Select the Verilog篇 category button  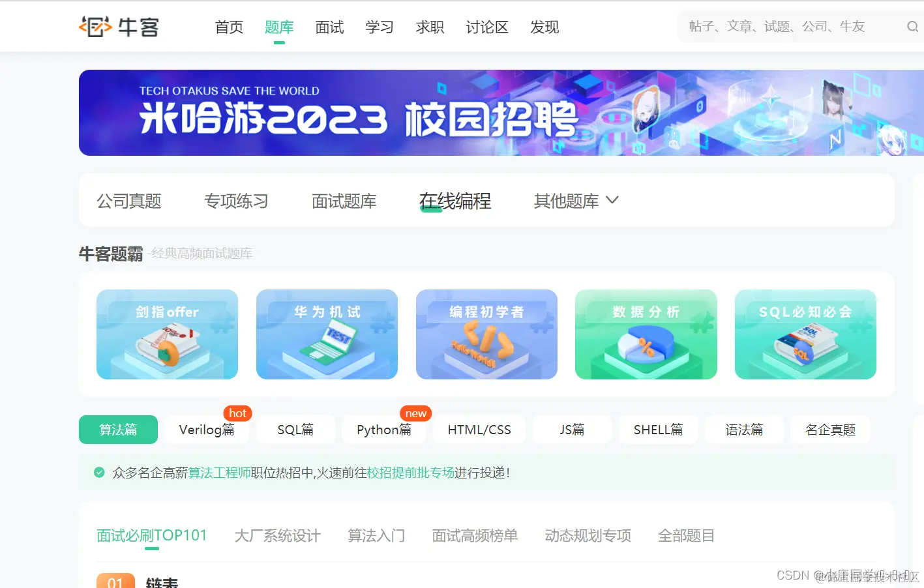pos(207,430)
